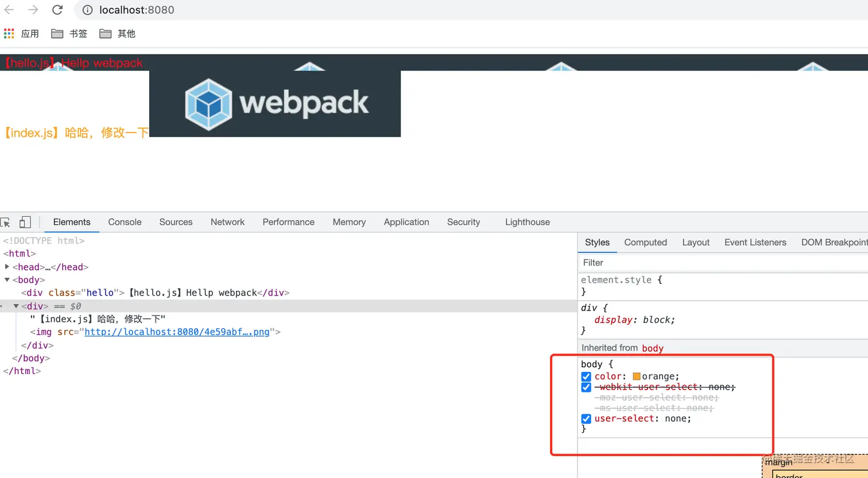Click the element.style rule block
Viewport: 868px width, 478px height.
click(723, 286)
